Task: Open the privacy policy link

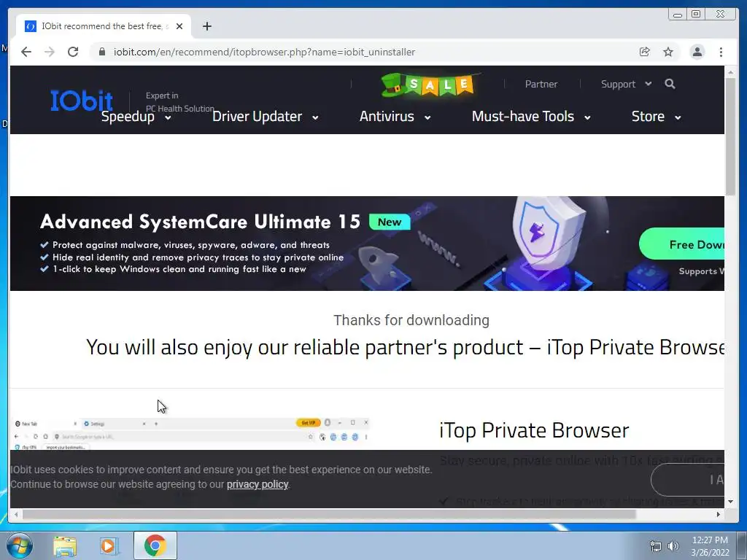Action: 258,484
